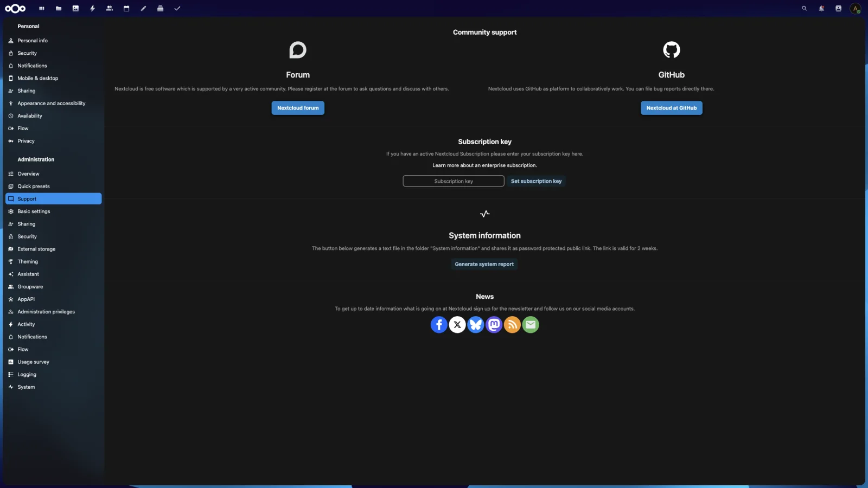This screenshot has width=868, height=488.
Task: Open Notifications under Administration section
Action: tap(54, 337)
